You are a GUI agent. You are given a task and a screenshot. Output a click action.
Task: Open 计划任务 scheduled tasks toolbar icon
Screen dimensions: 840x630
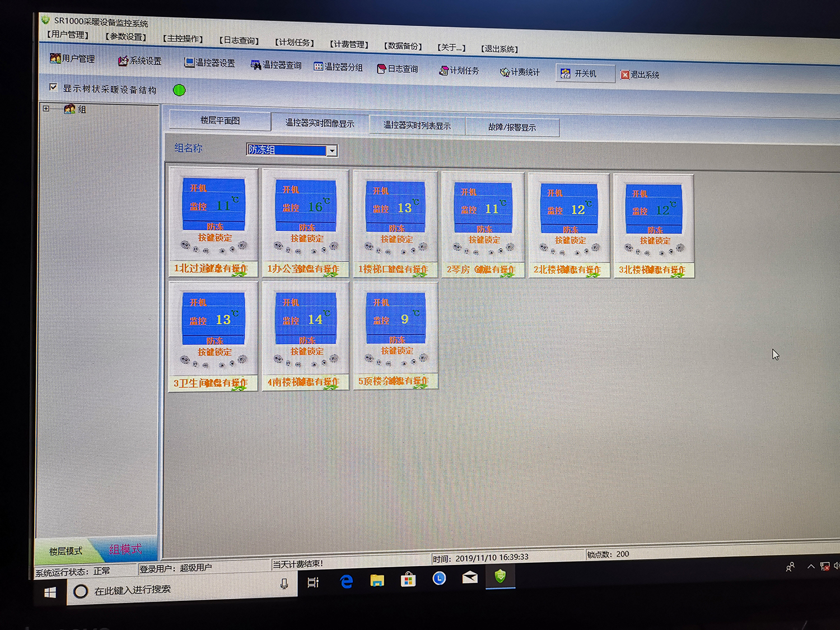(x=444, y=71)
